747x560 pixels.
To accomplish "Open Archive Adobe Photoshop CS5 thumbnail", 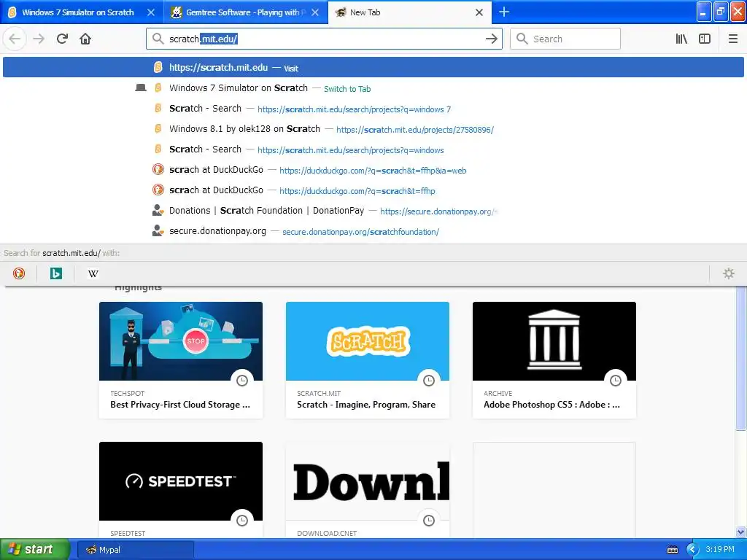I will 554,341.
